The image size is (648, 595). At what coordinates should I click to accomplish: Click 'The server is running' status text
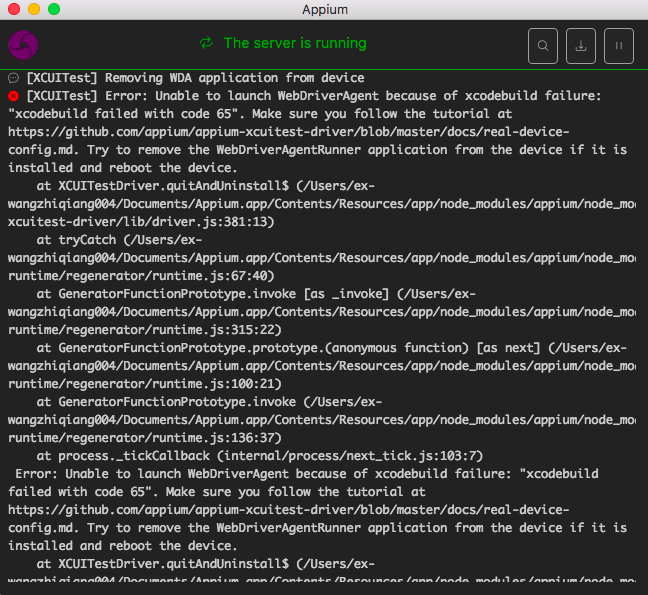(295, 43)
